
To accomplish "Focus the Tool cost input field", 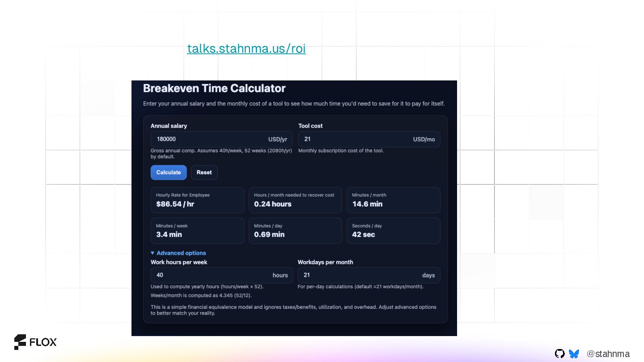I will pyautogui.click(x=353, y=139).
